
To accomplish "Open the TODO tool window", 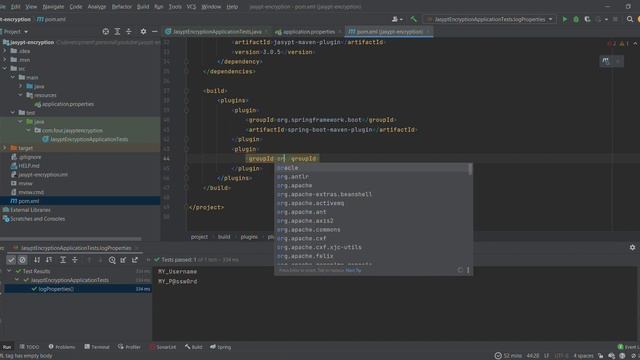I will coord(29,347).
